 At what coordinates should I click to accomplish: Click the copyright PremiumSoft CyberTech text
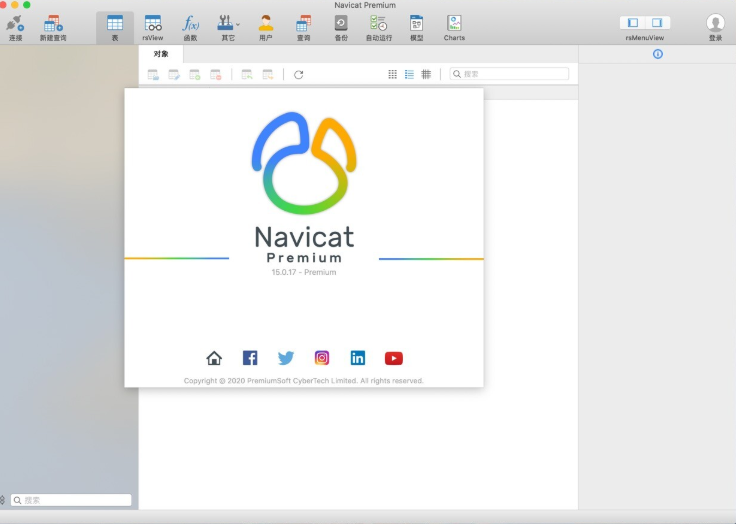point(304,381)
